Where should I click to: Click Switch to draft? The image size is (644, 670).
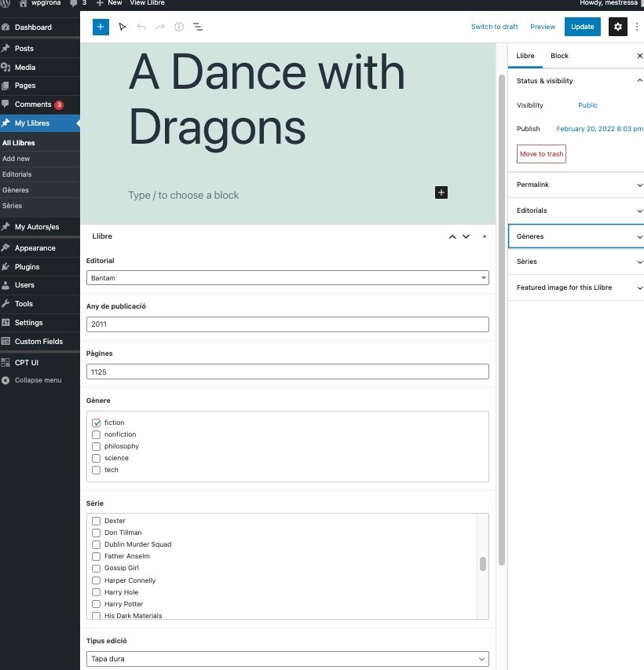coord(495,27)
